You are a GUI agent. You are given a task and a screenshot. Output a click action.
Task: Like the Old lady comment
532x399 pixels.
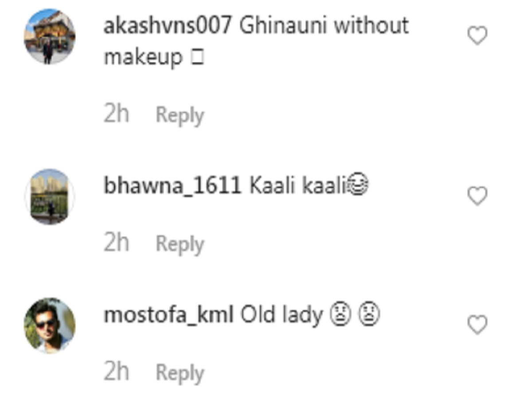point(478,325)
